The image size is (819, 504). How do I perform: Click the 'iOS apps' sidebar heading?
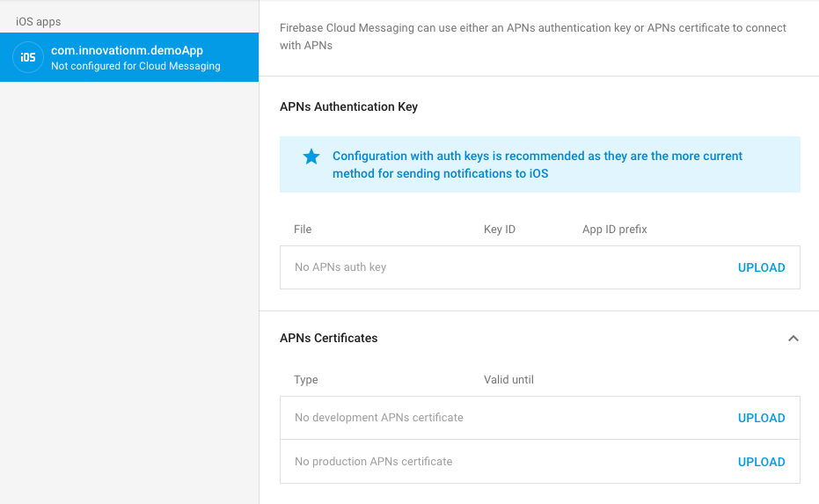point(39,21)
